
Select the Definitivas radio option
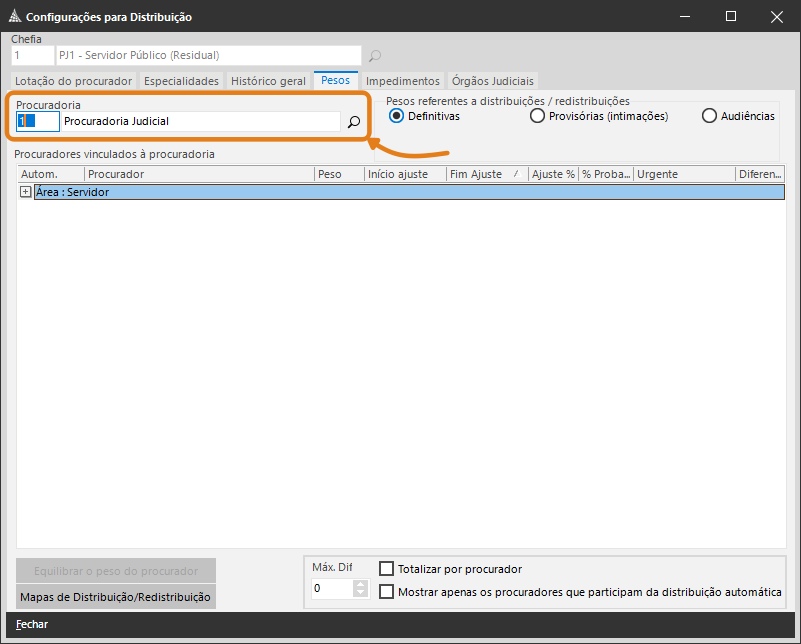point(397,116)
